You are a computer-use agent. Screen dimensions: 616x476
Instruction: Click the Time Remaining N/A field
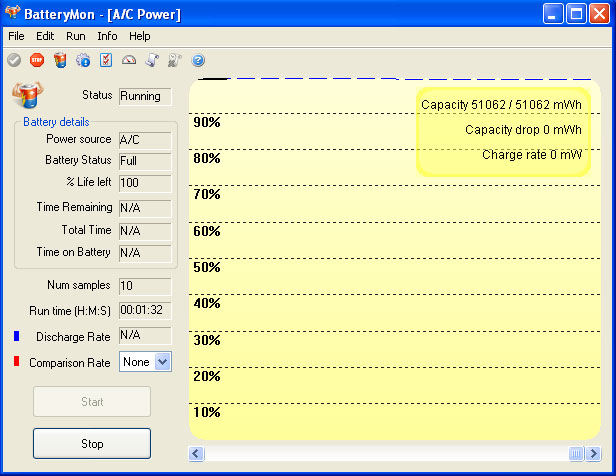coord(145,208)
